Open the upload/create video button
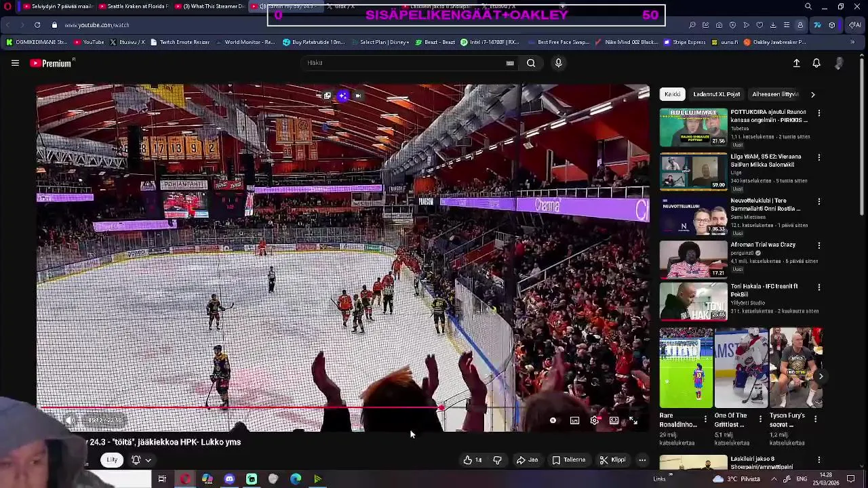 pos(797,63)
